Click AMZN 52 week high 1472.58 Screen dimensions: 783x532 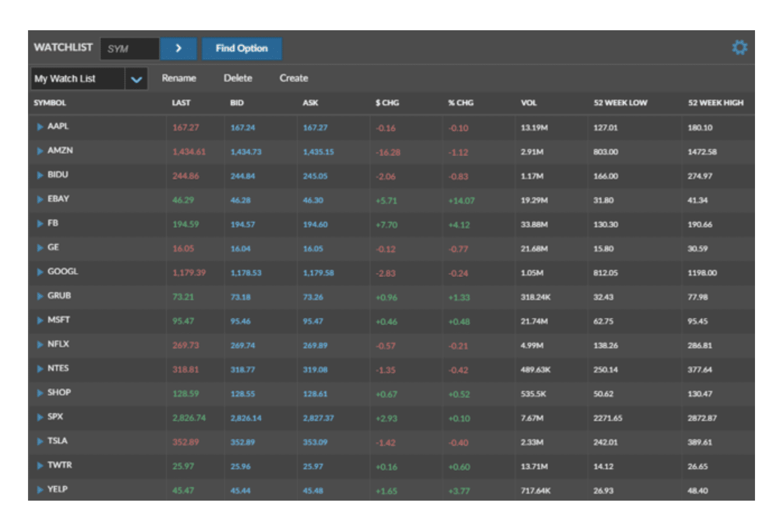pos(702,152)
